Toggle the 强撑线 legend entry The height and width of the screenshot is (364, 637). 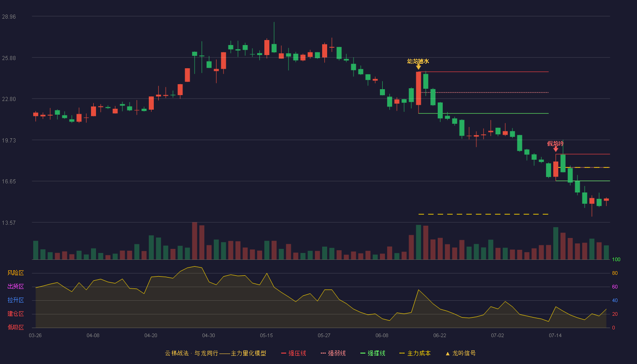coord(373,353)
